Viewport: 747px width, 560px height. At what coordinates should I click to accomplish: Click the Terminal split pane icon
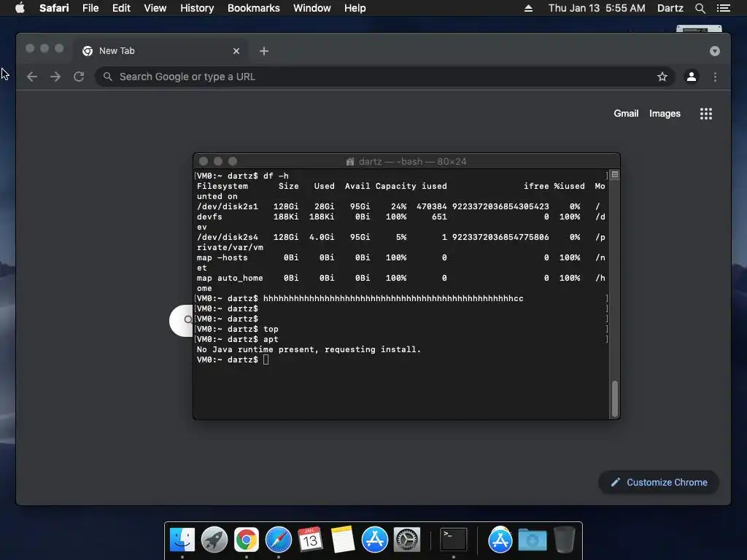(x=615, y=175)
